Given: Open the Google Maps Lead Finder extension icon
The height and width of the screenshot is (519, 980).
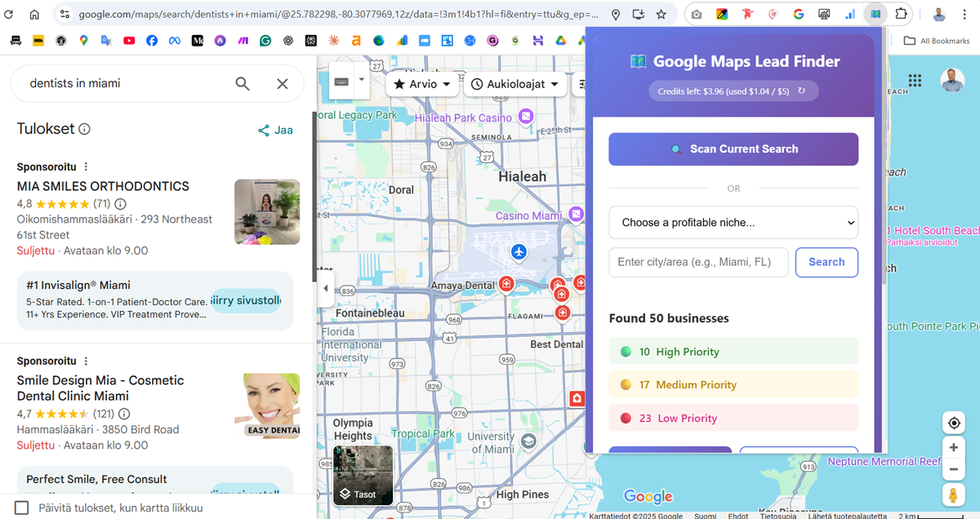Looking at the screenshot, I should 875,14.
